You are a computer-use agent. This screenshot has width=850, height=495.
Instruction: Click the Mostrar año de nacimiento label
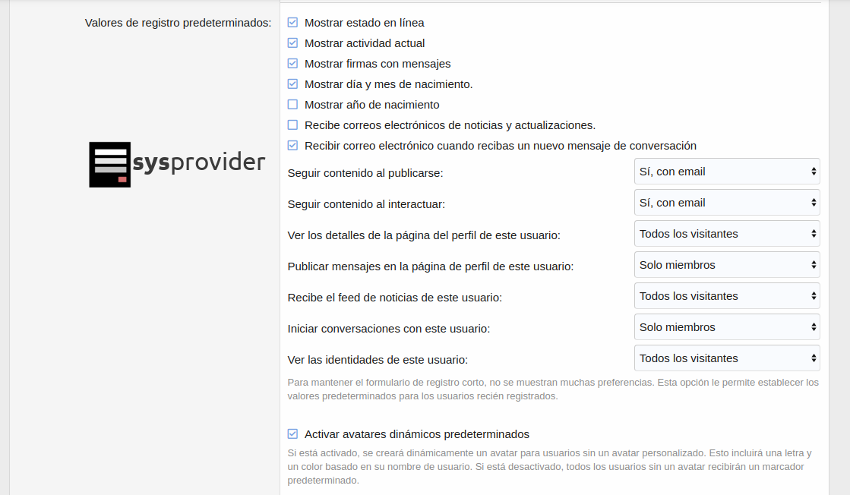(x=372, y=105)
